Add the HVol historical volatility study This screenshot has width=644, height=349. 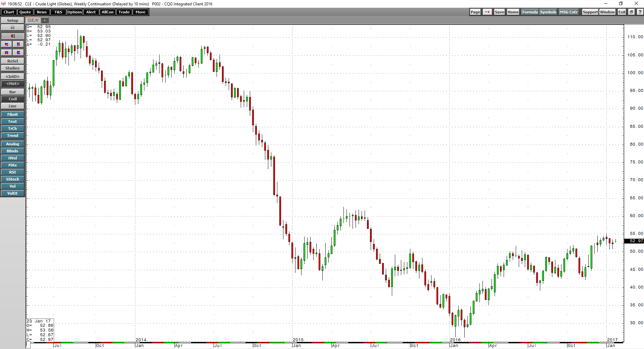pyautogui.click(x=12, y=158)
